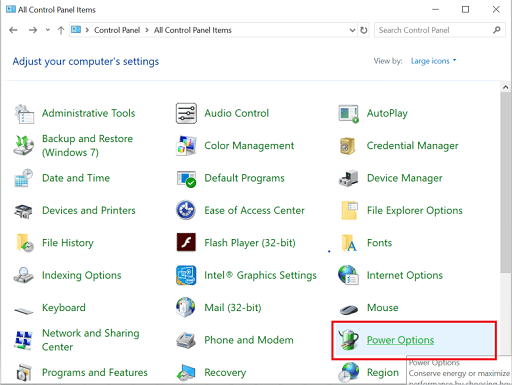Expand chevron after Control Panel breadcrumb
Viewport: 512px width, 385px height.
click(147, 30)
